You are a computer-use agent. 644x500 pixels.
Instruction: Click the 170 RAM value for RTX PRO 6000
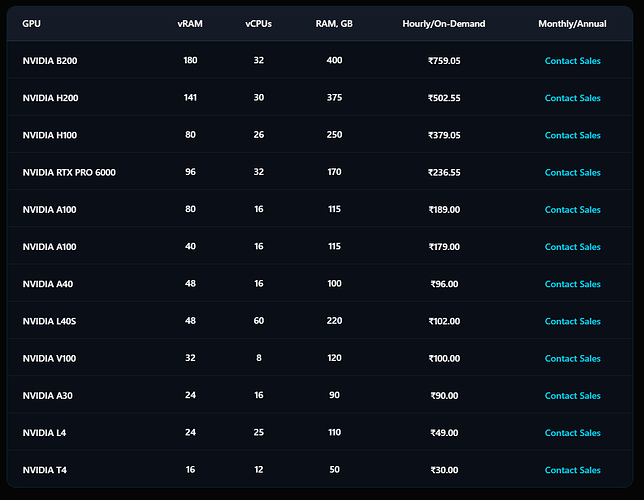[334, 172]
